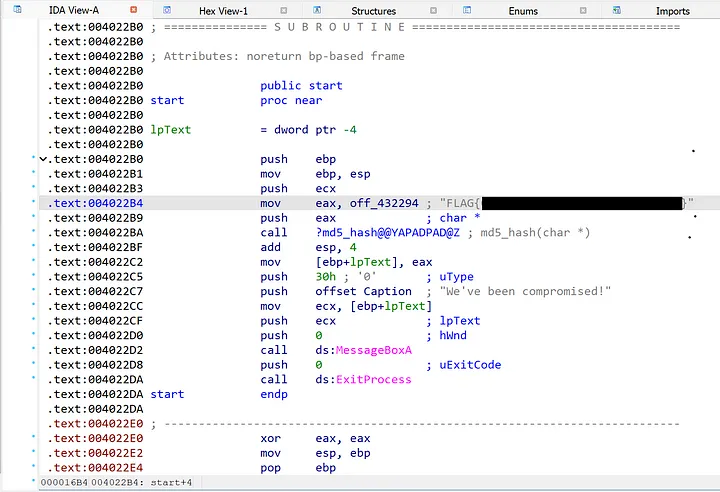Select the lpText comment after push ecx
Image resolution: width=720 pixels, height=492 pixels.
460,321
